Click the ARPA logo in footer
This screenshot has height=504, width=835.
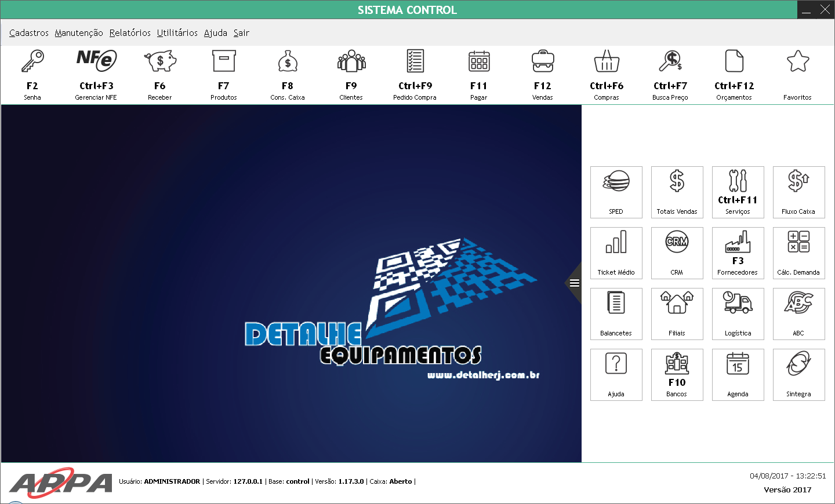61,482
